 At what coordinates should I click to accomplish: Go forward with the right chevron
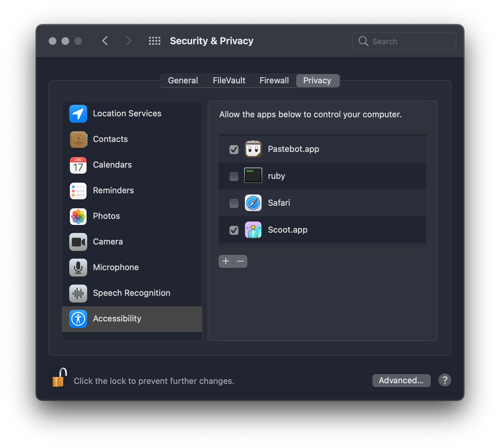click(x=129, y=41)
